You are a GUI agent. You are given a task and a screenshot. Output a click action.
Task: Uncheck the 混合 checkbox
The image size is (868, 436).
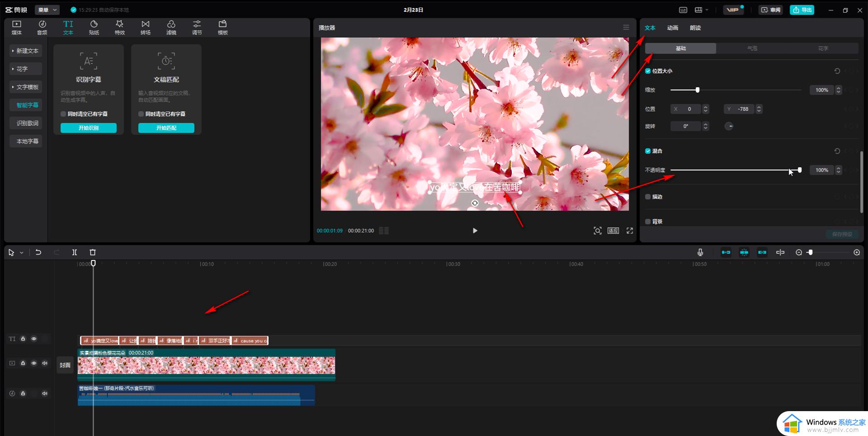point(648,151)
